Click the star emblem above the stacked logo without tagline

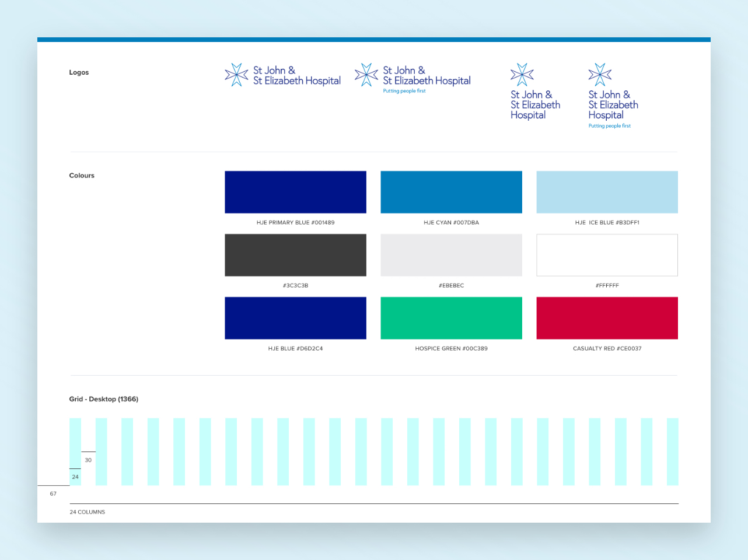522,75
